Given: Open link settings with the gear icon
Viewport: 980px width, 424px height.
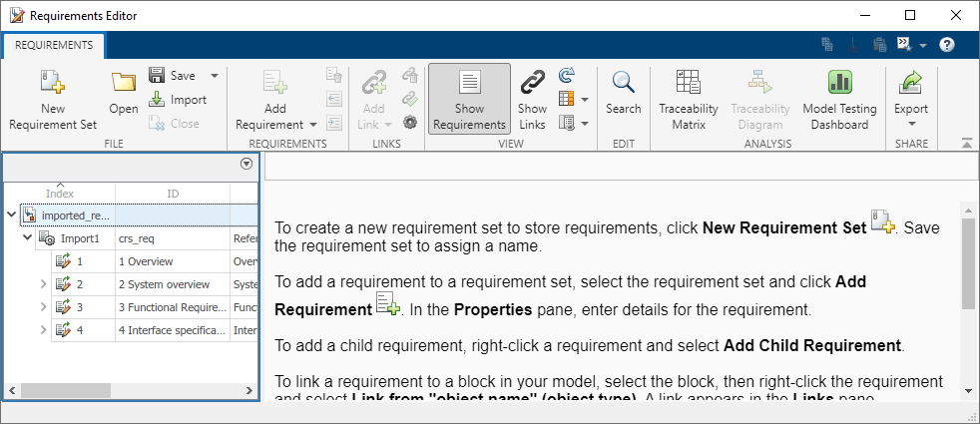Looking at the screenshot, I should pyautogui.click(x=409, y=123).
